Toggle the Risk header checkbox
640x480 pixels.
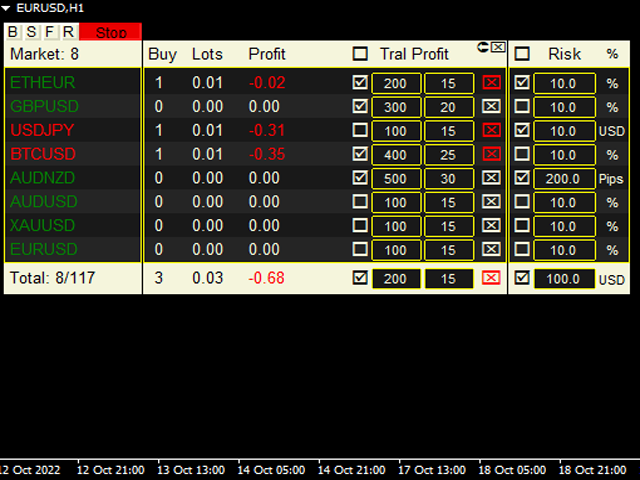tap(522, 54)
